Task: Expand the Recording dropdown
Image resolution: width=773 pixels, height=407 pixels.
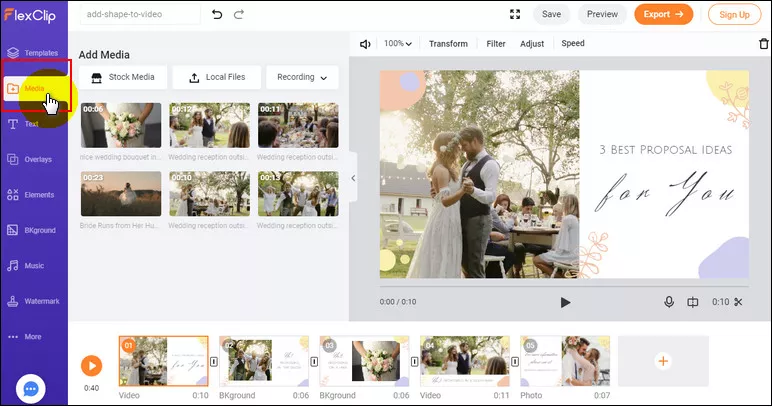Action: [302, 77]
